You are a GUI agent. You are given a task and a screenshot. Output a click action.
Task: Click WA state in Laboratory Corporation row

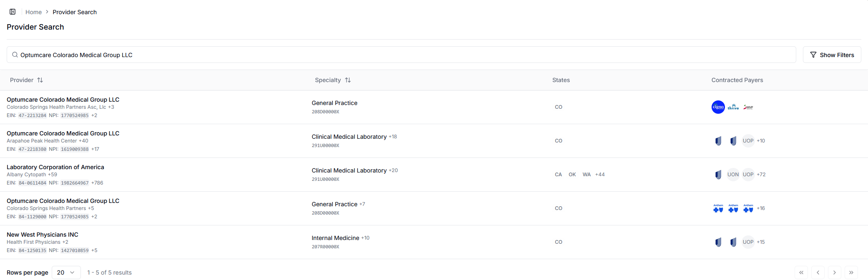(x=586, y=175)
